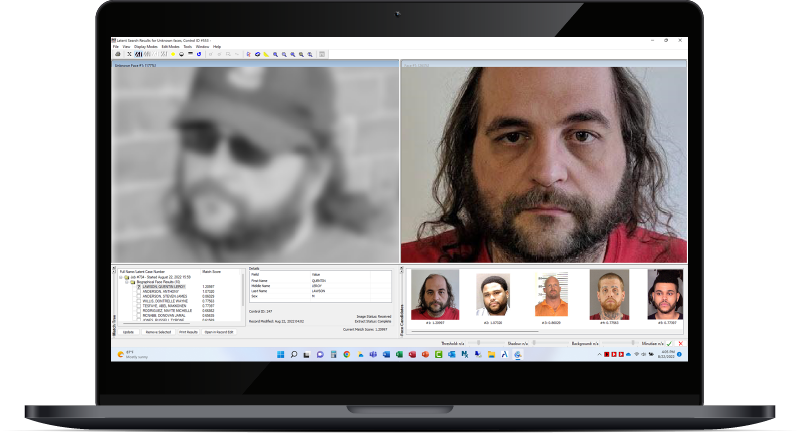
Task: Open File Explorer folder icon in taskbar
Action: pos(492,354)
